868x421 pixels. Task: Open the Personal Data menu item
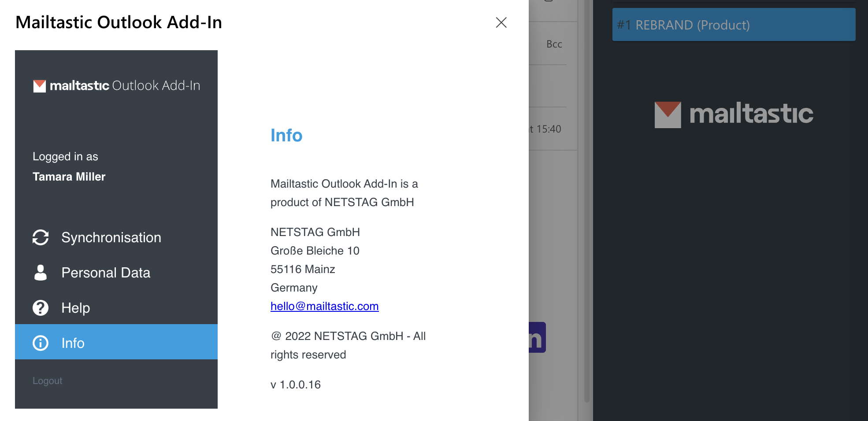coord(116,273)
